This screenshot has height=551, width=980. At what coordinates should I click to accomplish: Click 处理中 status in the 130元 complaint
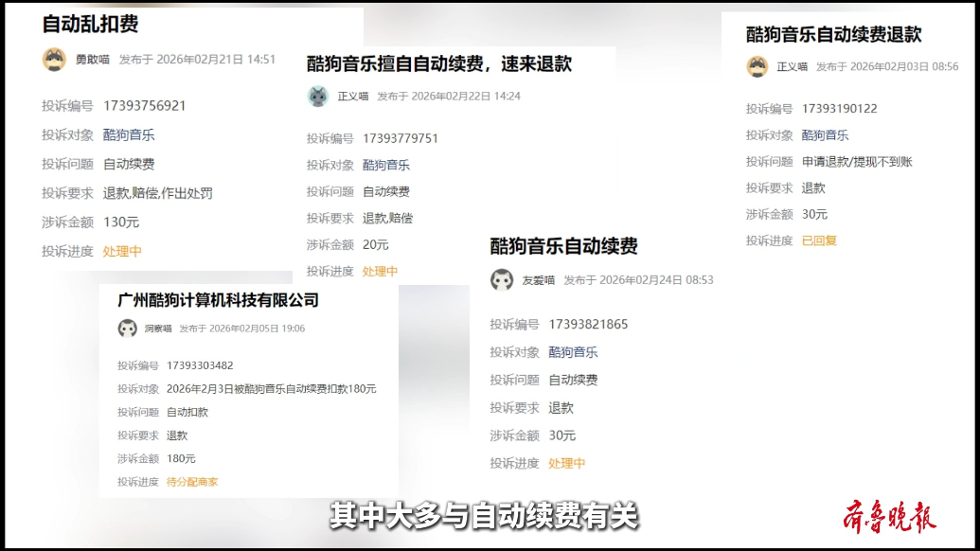click(x=122, y=252)
